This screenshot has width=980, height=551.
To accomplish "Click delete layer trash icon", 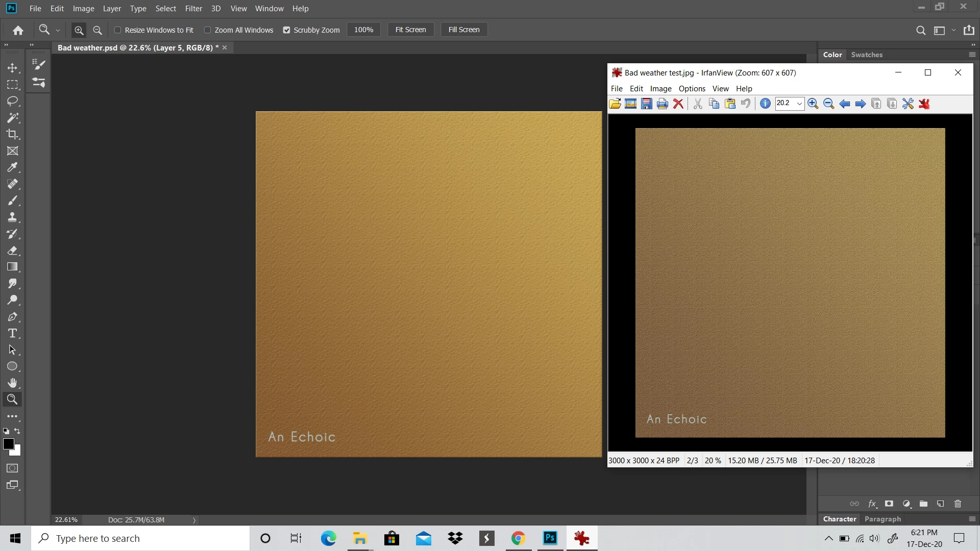I will click(958, 504).
